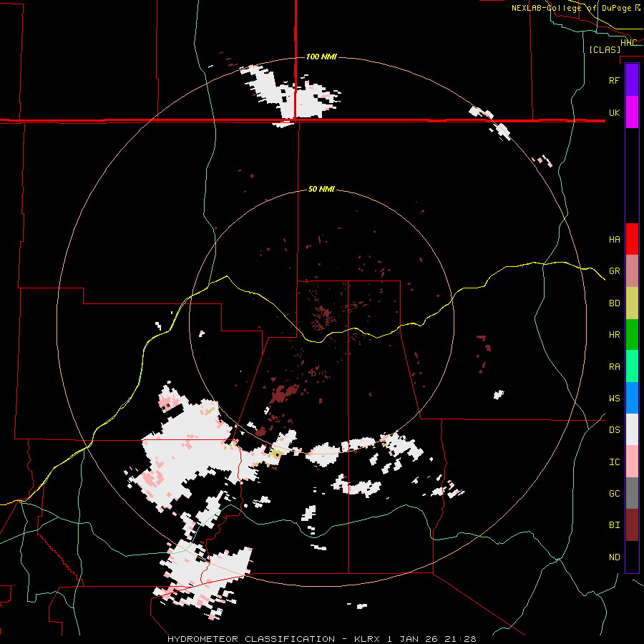The height and width of the screenshot is (644, 644).
Task: Click the HA legend label
Action: (614, 239)
